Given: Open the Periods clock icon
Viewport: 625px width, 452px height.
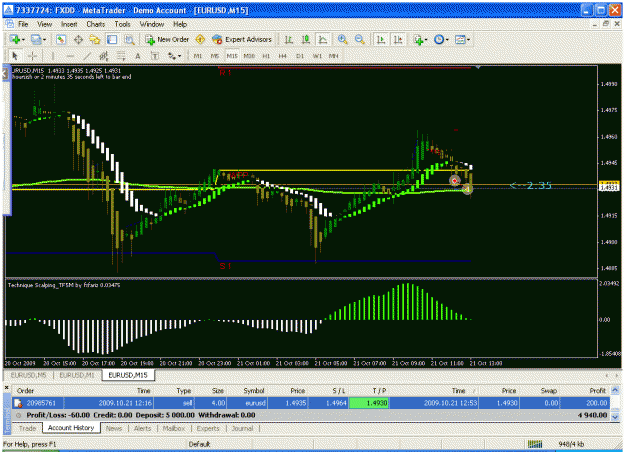Looking at the screenshot, I should tap(439, 39).
